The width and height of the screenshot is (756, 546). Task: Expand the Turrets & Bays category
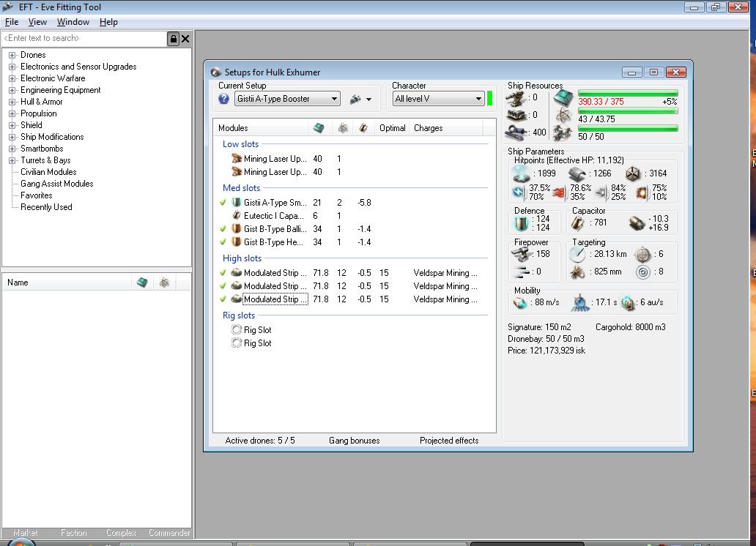pyautogui.click(x=12, y=160)
